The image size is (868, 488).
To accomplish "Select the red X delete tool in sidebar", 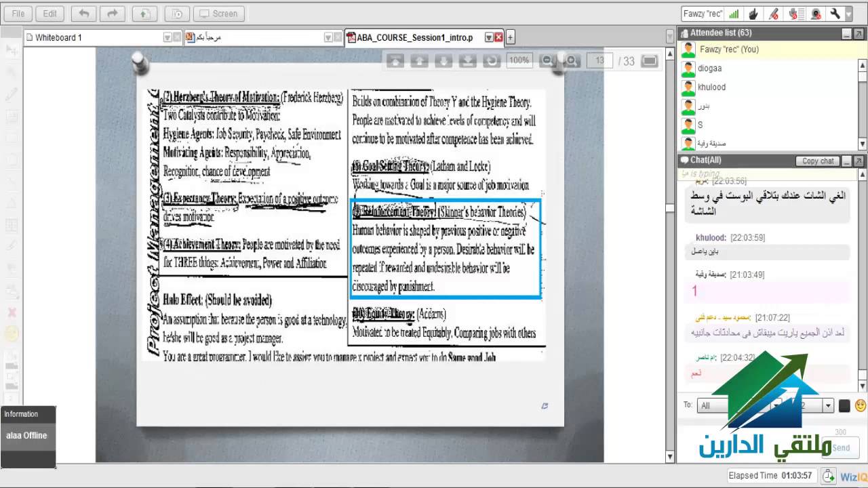I will (12, 312).
